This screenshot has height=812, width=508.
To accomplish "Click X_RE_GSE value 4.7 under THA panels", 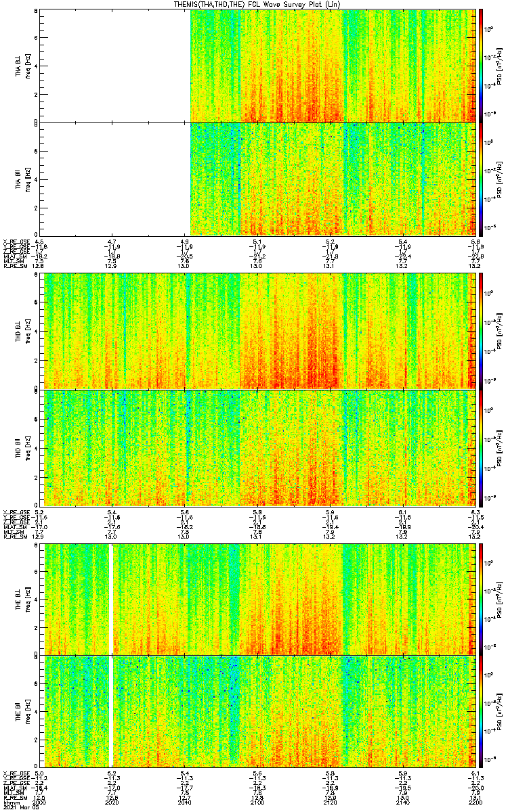I will click(x=112, y=241).
